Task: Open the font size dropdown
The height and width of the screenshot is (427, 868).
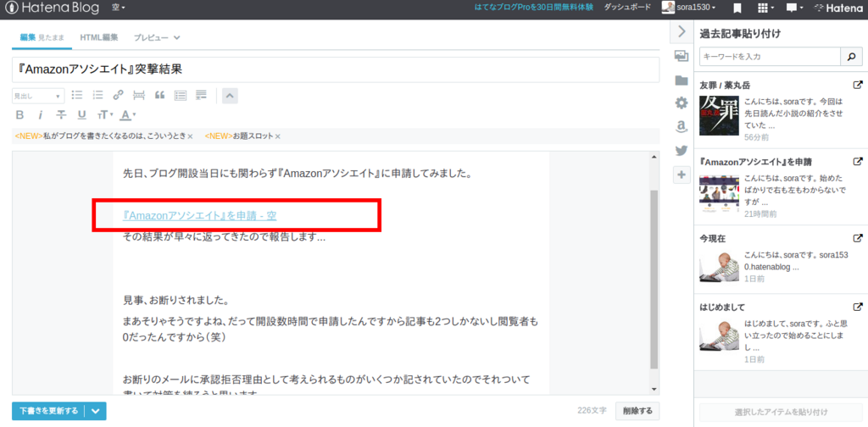Action: pos(104,115)
